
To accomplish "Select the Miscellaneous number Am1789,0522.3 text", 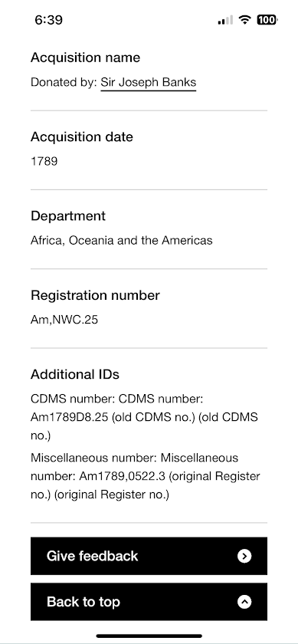I will (x=146, y=476).
